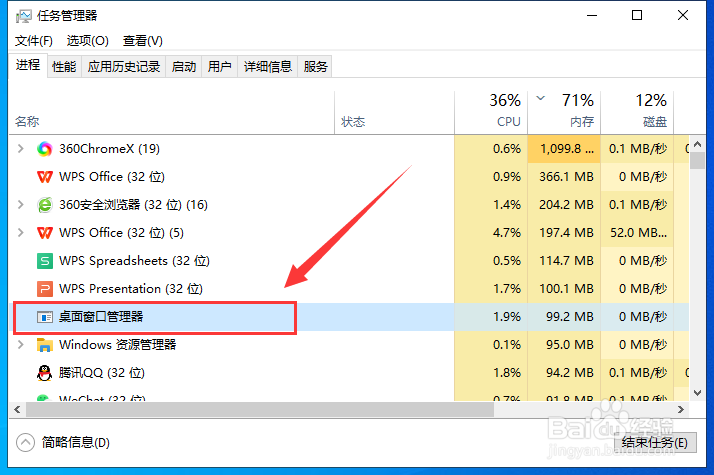Click the 1,099.8 memory value cell

pyautogui.click(x=564, y=148)
